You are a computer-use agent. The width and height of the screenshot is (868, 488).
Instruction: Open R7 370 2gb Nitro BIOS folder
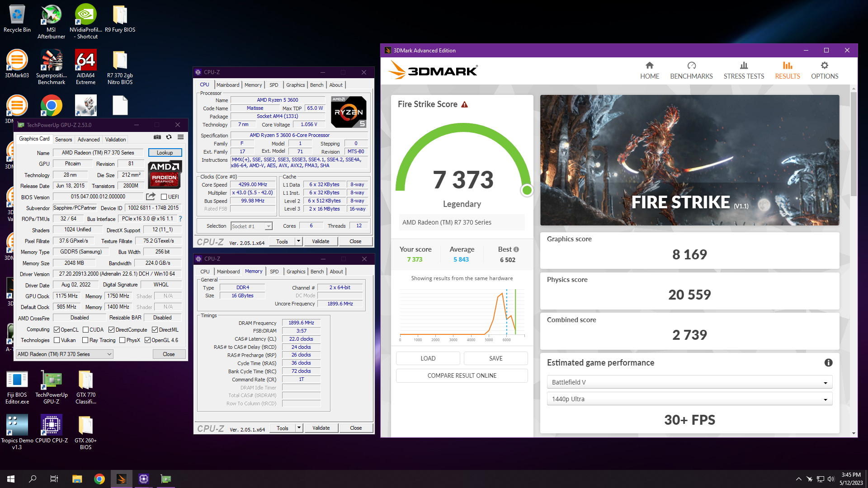point(120,67)
